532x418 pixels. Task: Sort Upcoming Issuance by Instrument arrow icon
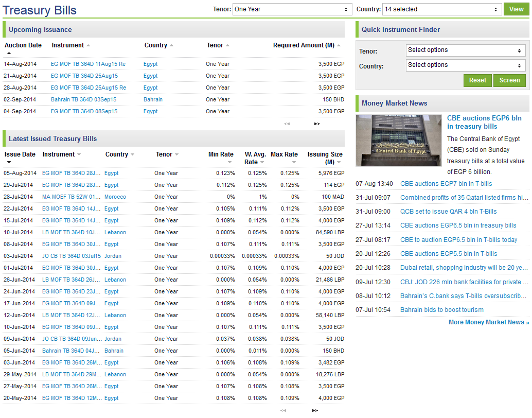click(x=88, y=45)
